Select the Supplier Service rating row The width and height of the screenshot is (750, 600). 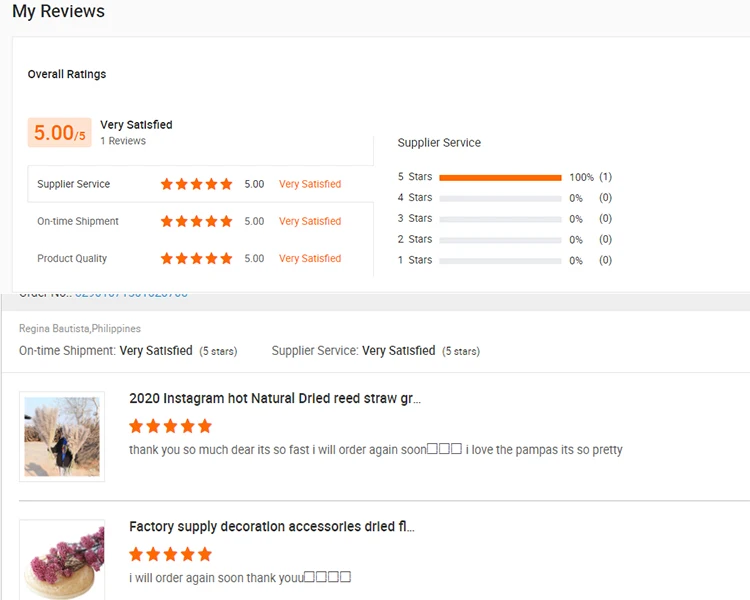click(x=200, y=184)
